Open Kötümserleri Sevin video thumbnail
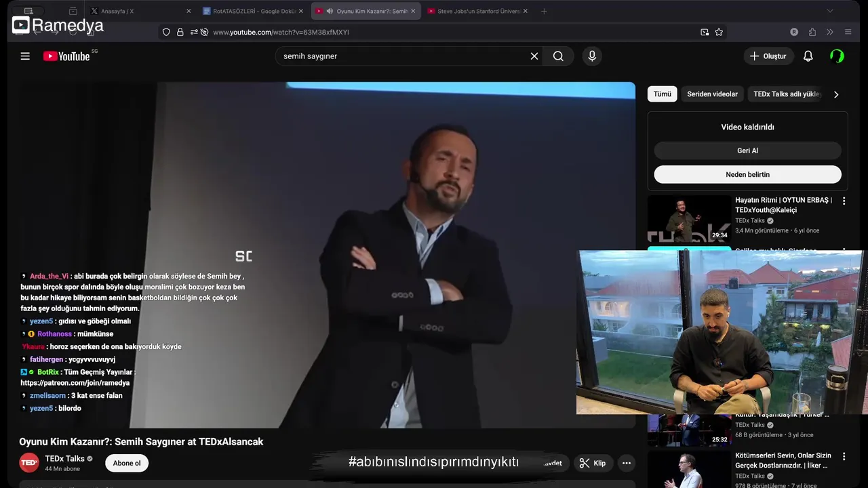This screenshot has width=868, height=488. pyautogui.click(x=689, y=469)
